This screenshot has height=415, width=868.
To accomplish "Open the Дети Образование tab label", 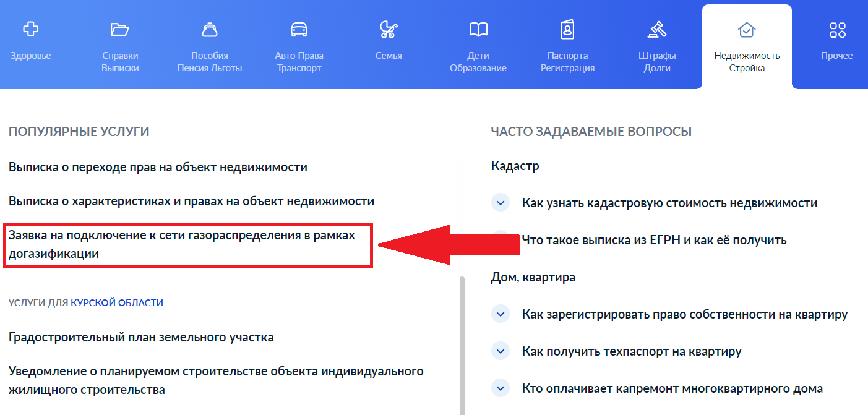I will click(478, 62).
